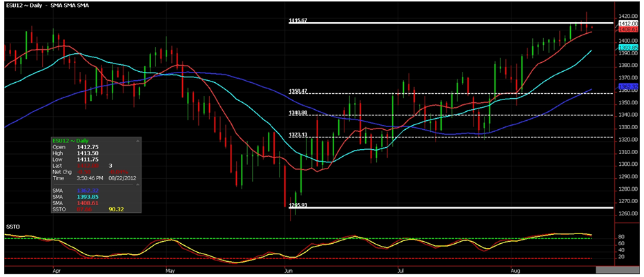Collapse the SMA/SSTO studies section arrow
Viewport: 644px width, 277px height.
(x=138, y=184)
